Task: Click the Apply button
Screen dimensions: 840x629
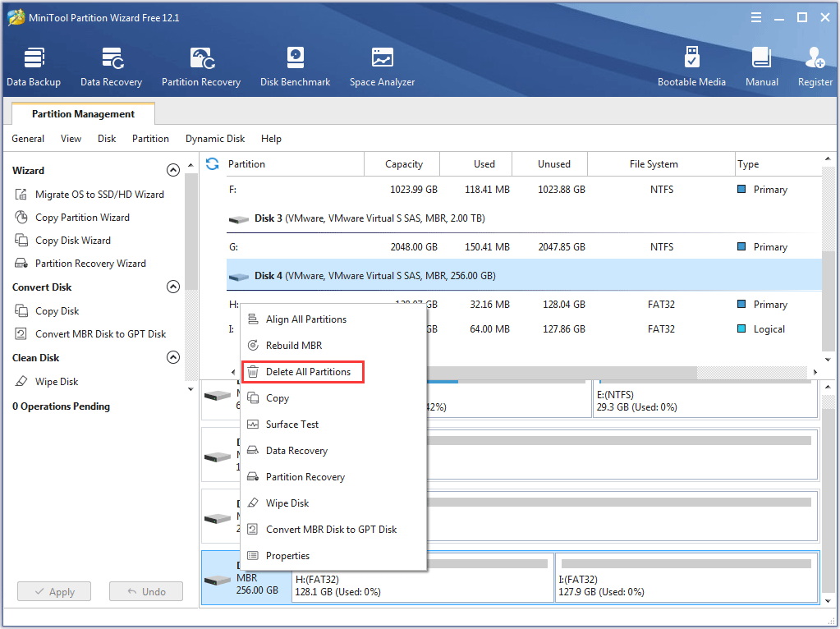Action: [54, 592]
